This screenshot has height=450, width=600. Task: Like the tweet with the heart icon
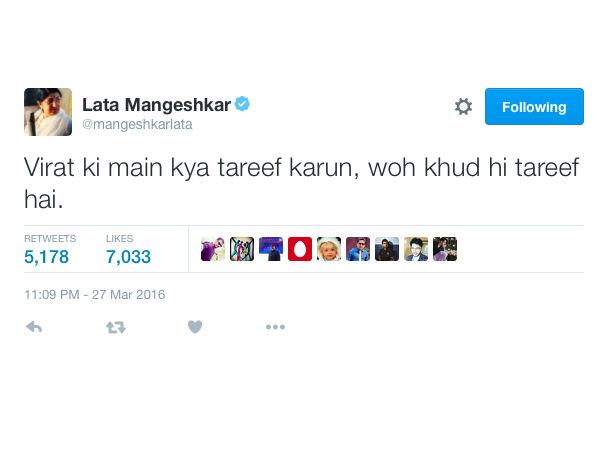[x=195, y=327]
